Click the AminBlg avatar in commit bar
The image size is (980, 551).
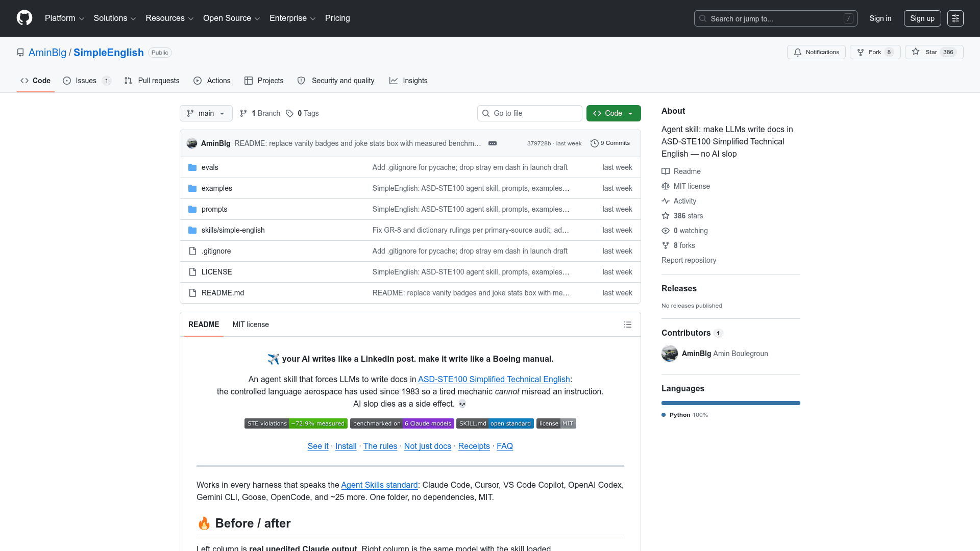click(192, 143)
